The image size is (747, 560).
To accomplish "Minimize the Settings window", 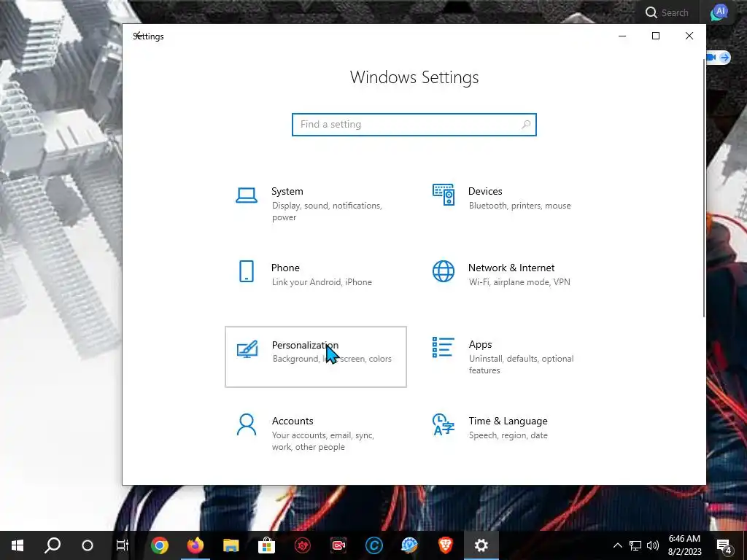I will 622,36.
